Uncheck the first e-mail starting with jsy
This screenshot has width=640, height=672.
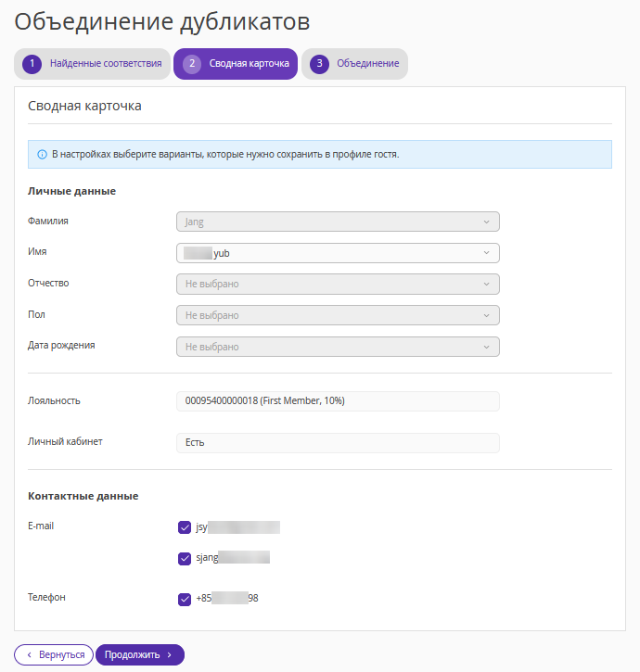(x=184, y=527)
